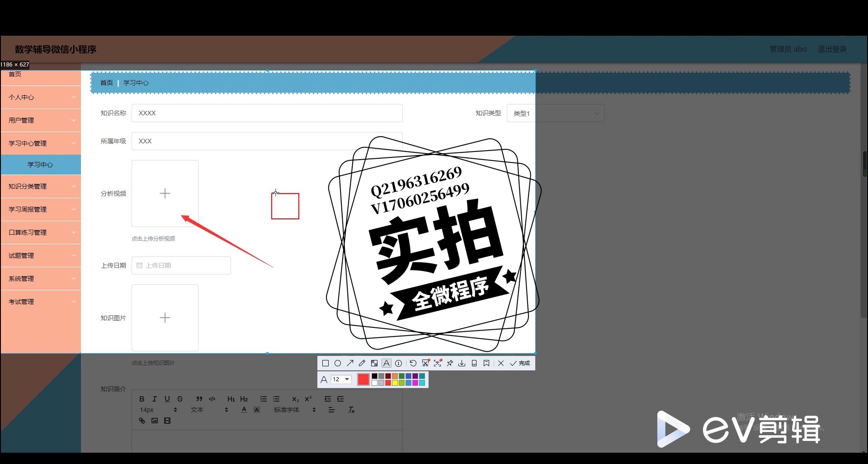Open editor background color picker
Viewport: 868px width, 464px height.
click(256, 410)
